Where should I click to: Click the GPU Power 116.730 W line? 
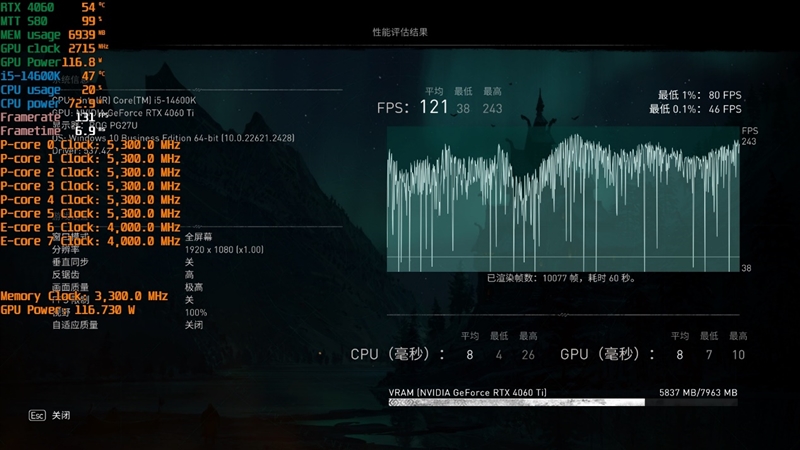pos(68,310)
